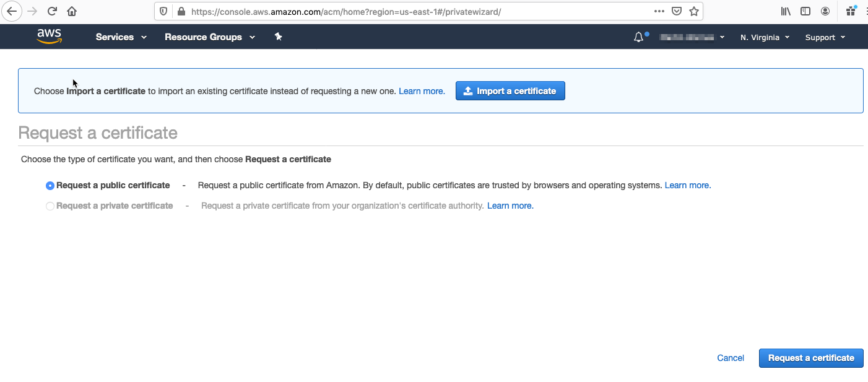Image resolution: width=868 pixels, height=382 pixels.
Task: Click the Request a certificate button
Action: click(811, 358)
